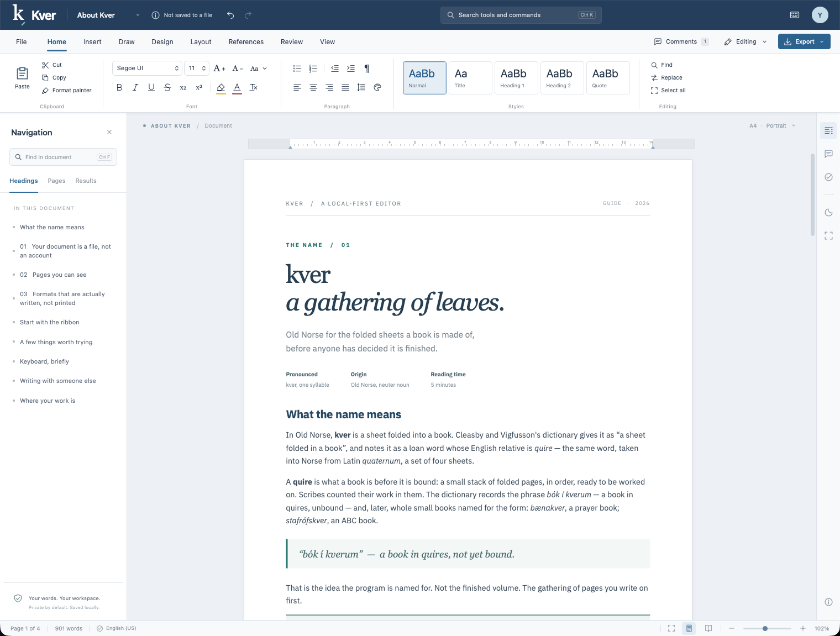This screenshot has height=636, width=840.
Task: Redo the last undone action
Action: tap(248, 15)
